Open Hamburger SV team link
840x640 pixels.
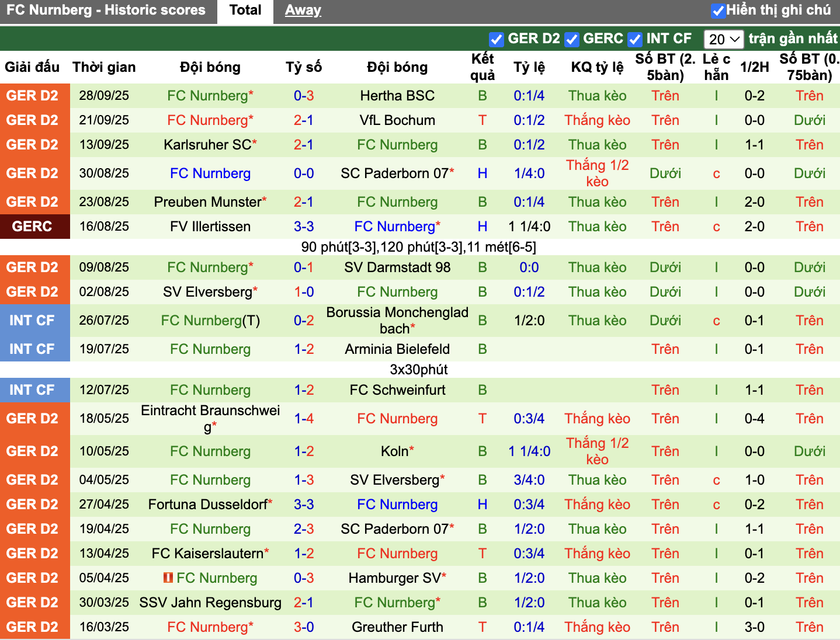395,578
